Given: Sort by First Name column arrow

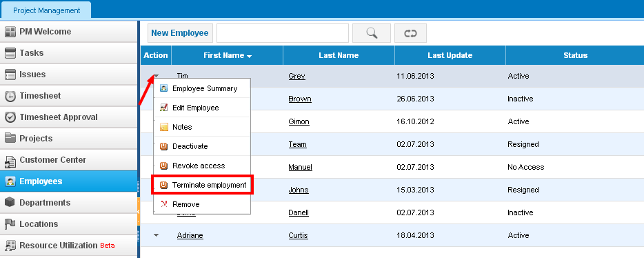Looking at the screenshot, I should (250, 57).
